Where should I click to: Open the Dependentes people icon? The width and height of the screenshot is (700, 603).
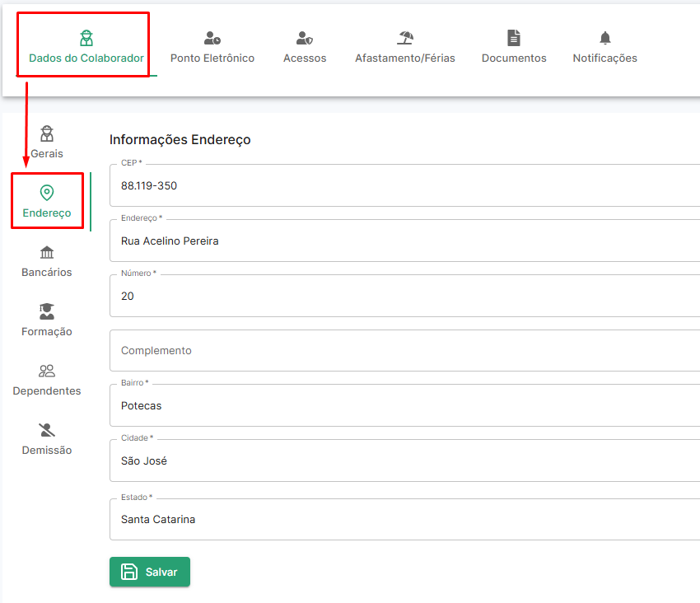tap(47, 371)
